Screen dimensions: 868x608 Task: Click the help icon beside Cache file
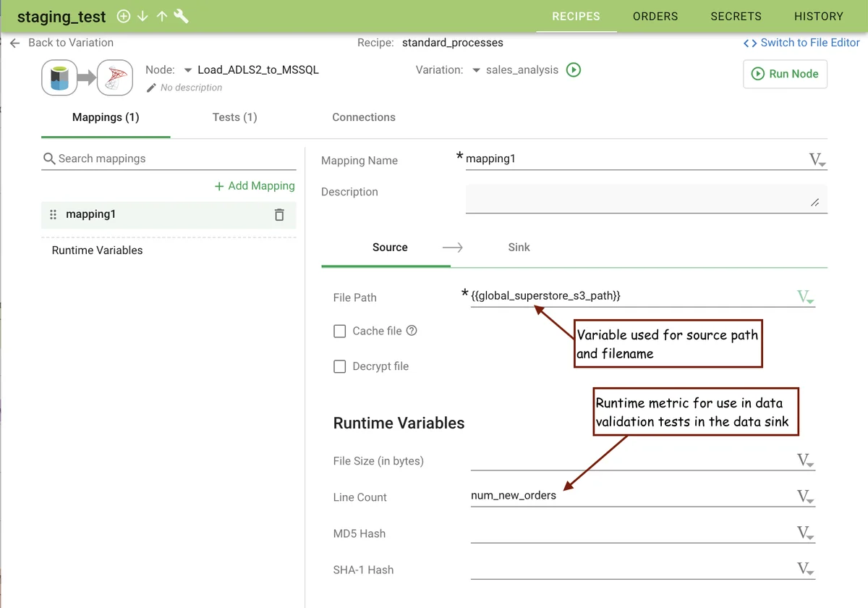412,331
